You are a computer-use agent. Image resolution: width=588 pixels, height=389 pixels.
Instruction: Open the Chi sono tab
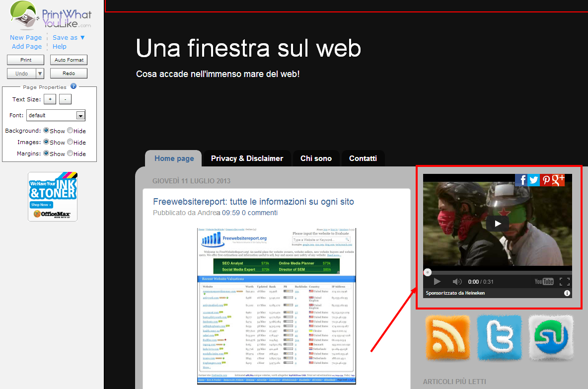click(316, 158)
